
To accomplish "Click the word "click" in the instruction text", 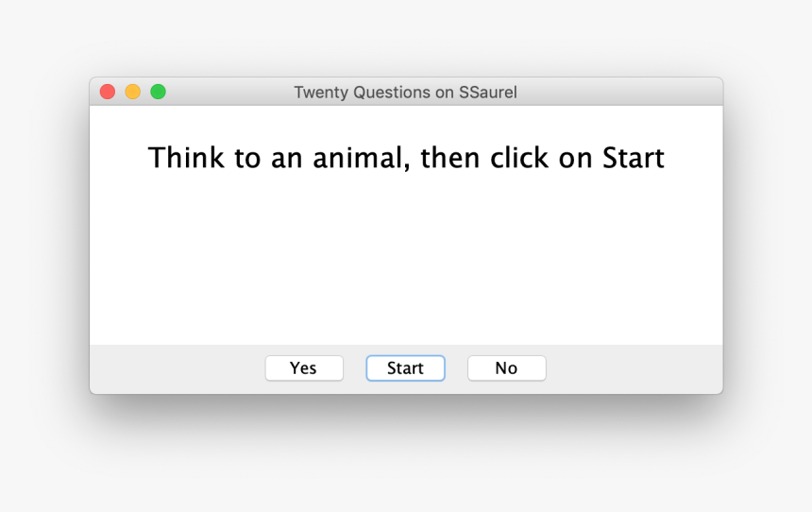I will pyautogui.click(x=519, y=158).
